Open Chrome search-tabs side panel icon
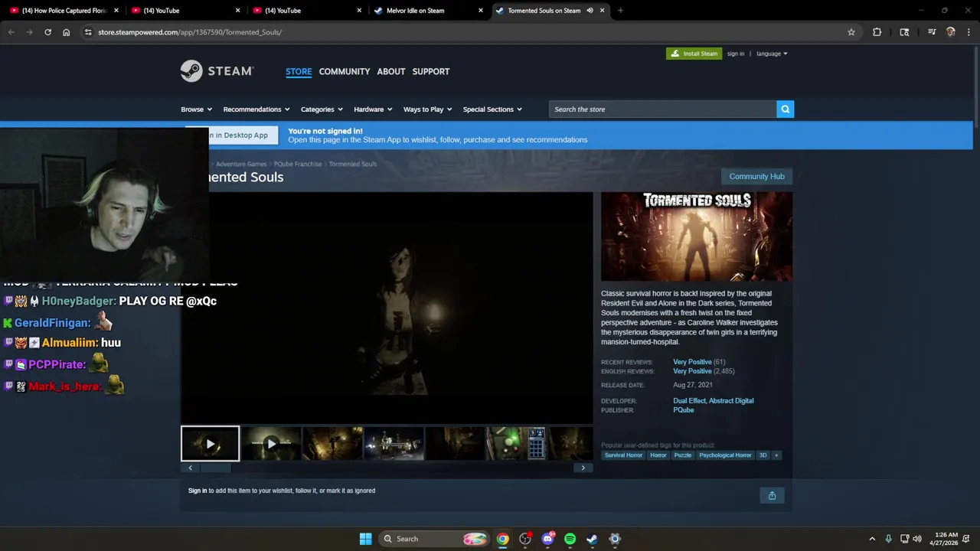This screenshot has width=980, height=551. click(x=904, y=32)
